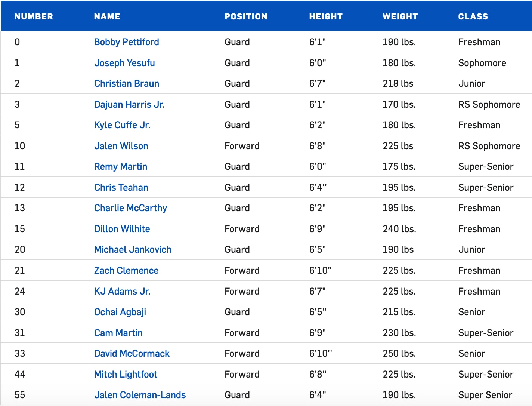Click the NUMBER column header
532x406 pixels.
point(34,16)
